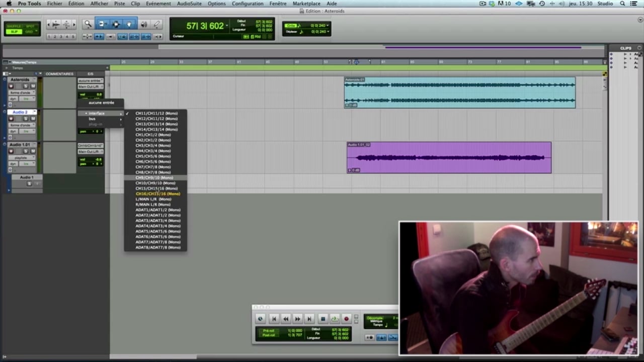Open Audio 1.01 input path selector
This screenshot has height=362, width=644.
click(x=90, y=146)
